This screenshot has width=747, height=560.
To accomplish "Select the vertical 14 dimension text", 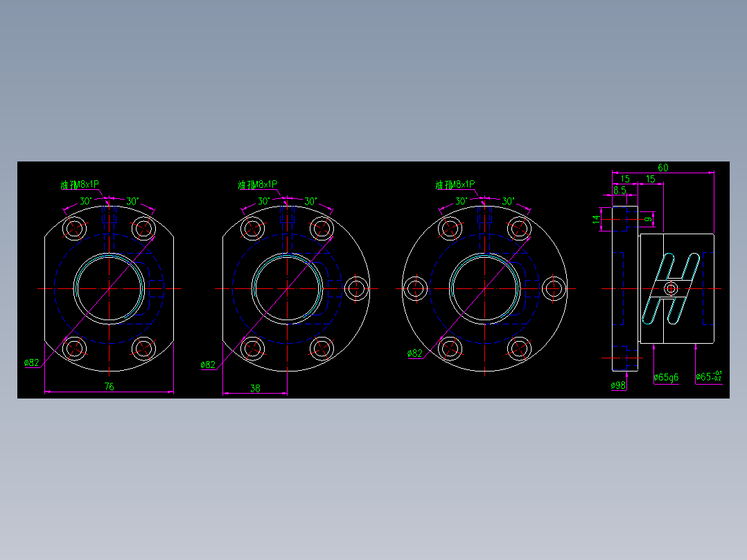I will [596, 219].
